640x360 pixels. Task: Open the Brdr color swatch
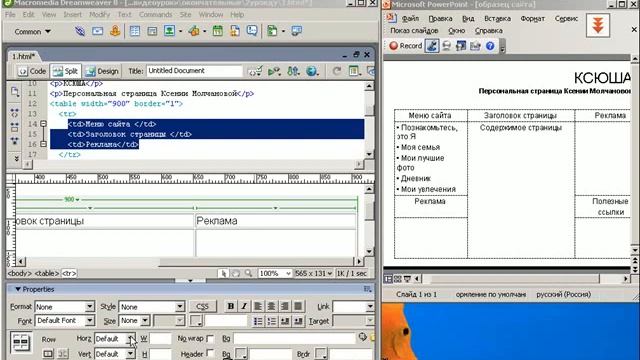[321, 353]
